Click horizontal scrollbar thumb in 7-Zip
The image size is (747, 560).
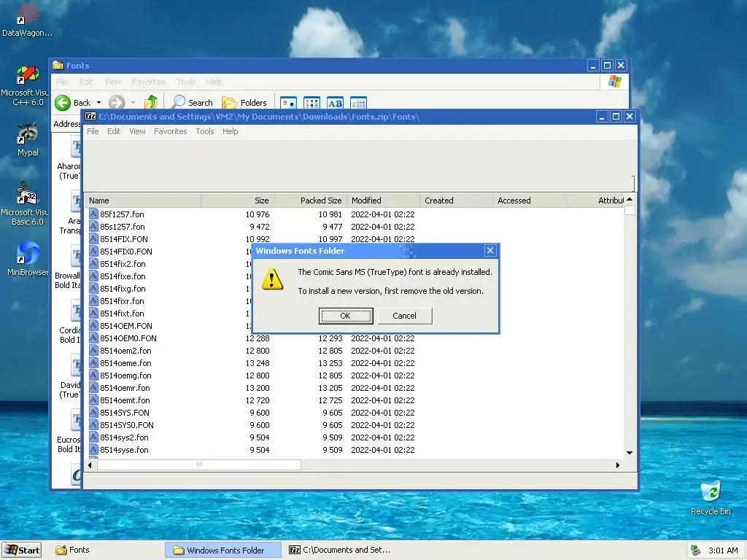(x=199, y=464)
